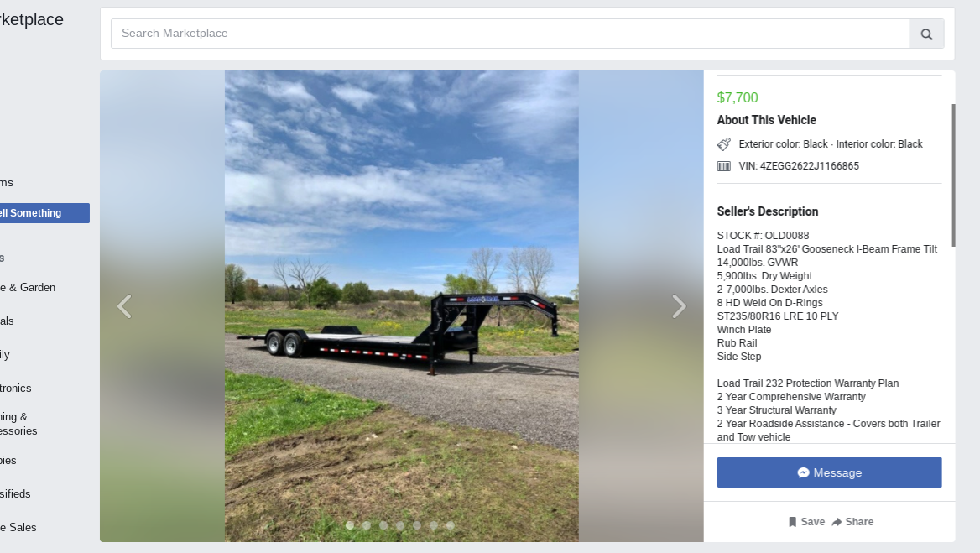Select the last photo carousel dot
The width and height of the screenshot is (980, 553).
coord(450,525)
